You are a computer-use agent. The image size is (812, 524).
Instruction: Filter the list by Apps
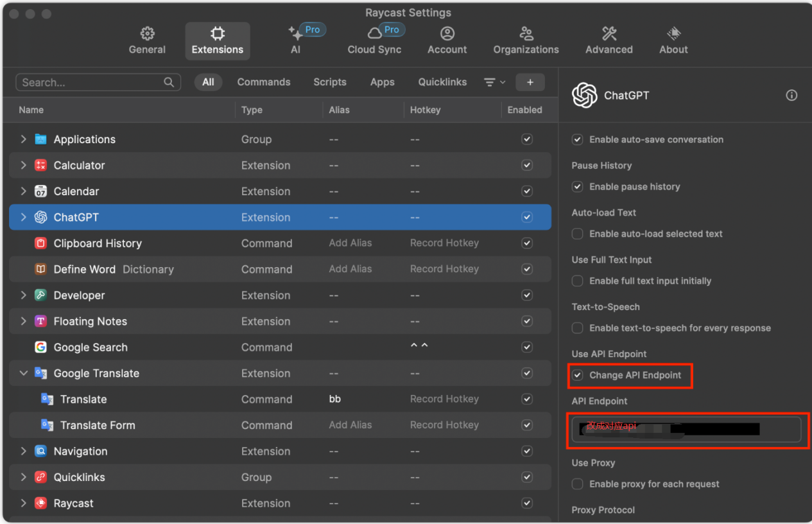point(383,82)
